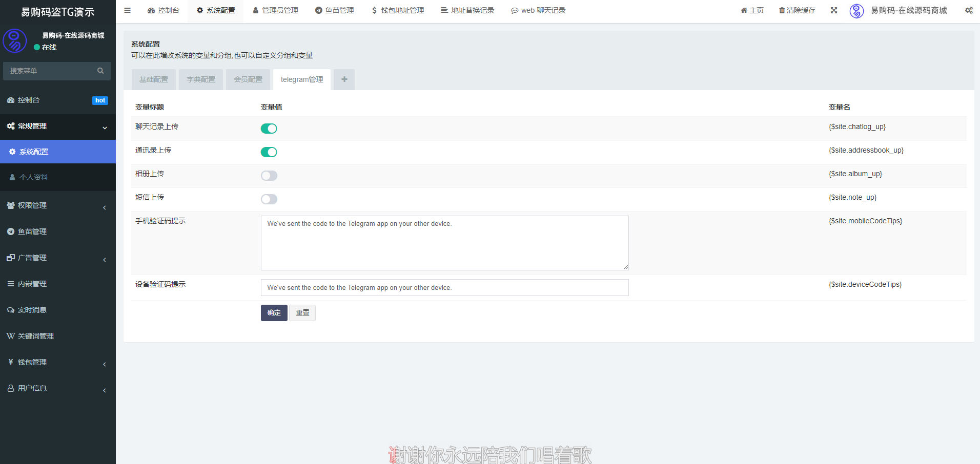Open the settings cogs icon at top right
Image resolution: width=980 pixels, height=464 pixels.
(969, 10)
